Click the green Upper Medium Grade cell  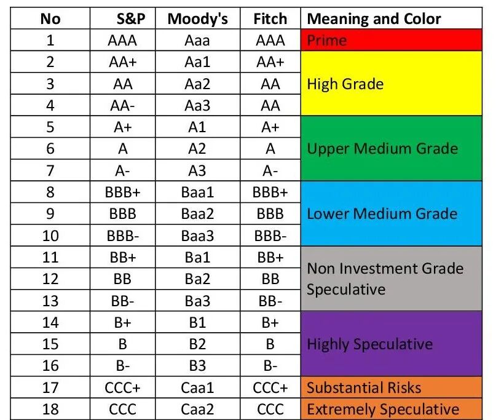[x=392, y=149]
